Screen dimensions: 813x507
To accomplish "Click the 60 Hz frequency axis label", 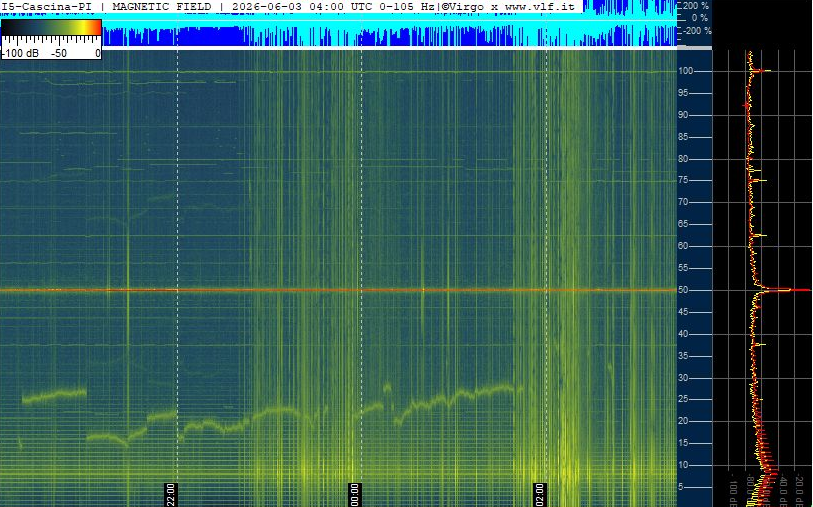I will tap(683, 246).
